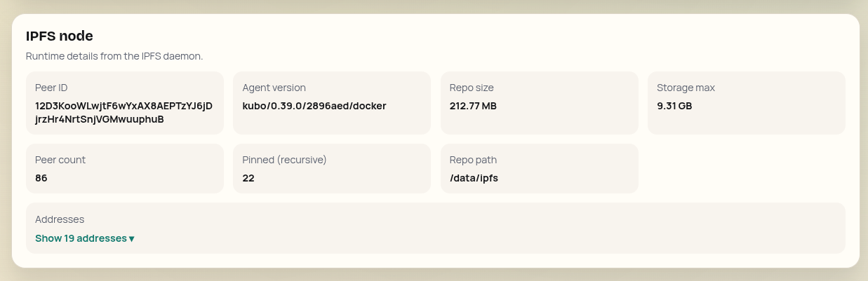Click the Pinned (recursive) label
The width and height of the screenshot is (868, 281).
pyautogui.click(x=284, y=160)
